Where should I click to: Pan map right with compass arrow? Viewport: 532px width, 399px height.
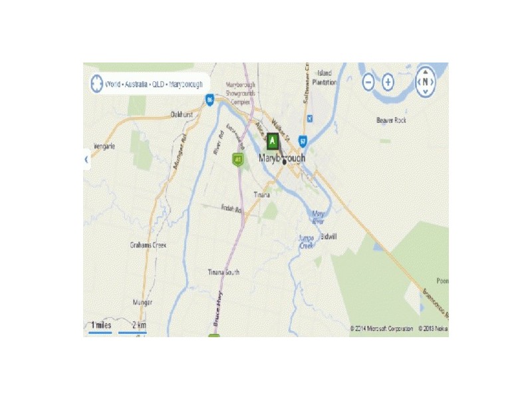(x=432, y=82)
